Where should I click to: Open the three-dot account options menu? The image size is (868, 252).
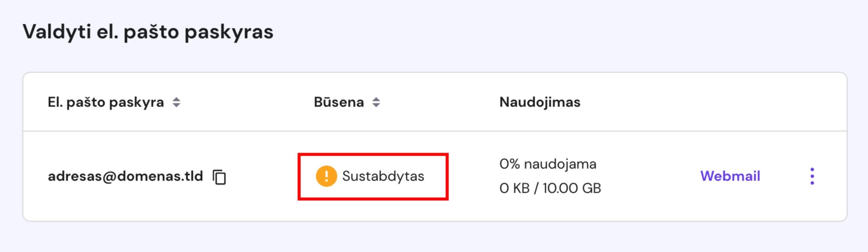click(x=812, y=176)
